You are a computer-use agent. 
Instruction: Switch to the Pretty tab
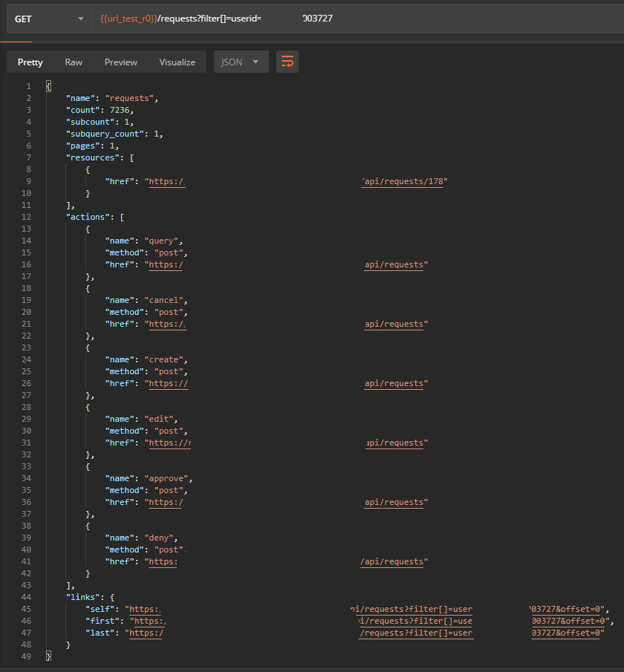coord(30,62)
